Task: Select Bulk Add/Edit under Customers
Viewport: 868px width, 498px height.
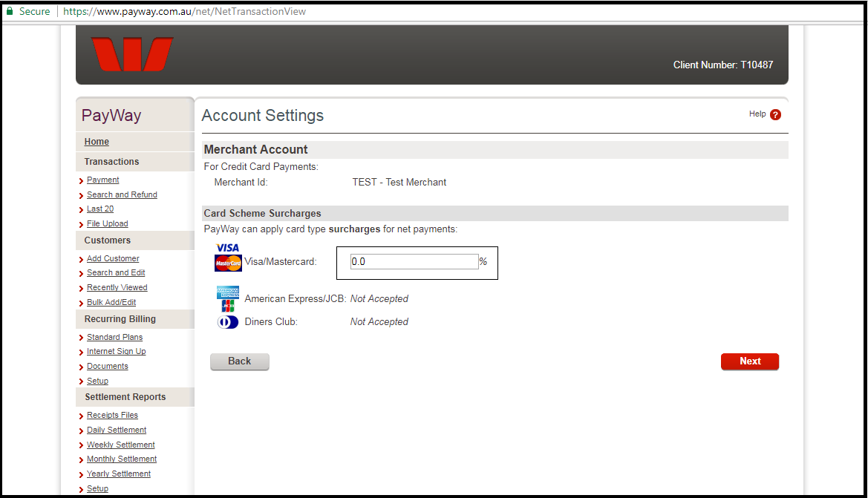Action: point(111,302)
